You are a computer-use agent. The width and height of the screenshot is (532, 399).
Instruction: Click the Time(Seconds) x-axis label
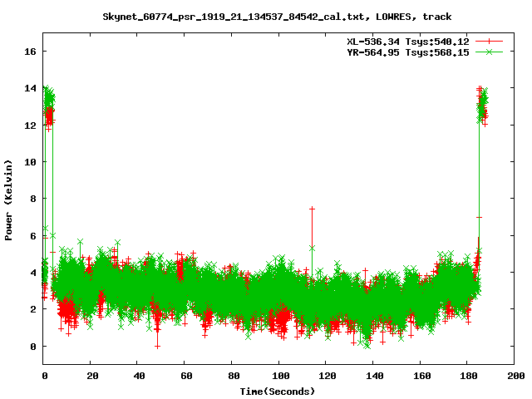277,392
